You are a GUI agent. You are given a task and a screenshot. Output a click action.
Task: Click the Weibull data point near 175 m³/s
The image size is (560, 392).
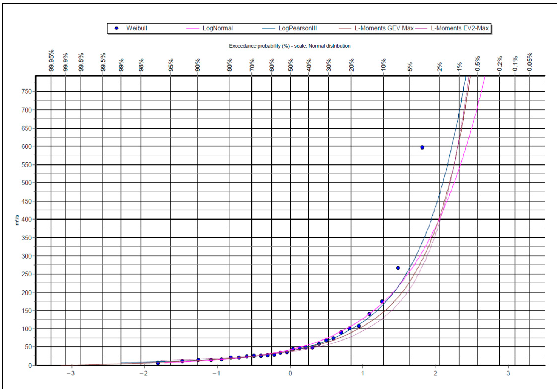pyautogui.click(x=382, y=301)
